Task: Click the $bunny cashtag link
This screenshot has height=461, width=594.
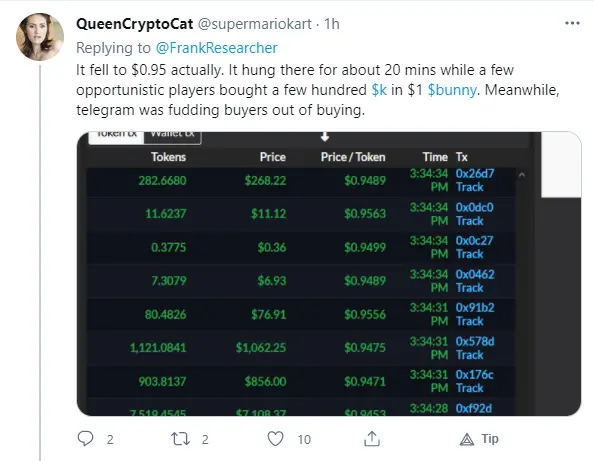Action: (x=452, y=90)
